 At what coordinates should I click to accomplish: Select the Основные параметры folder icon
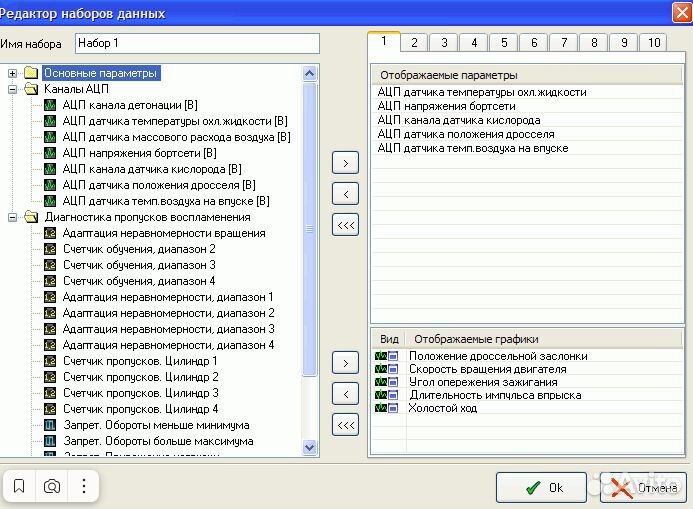click(31, 73)
